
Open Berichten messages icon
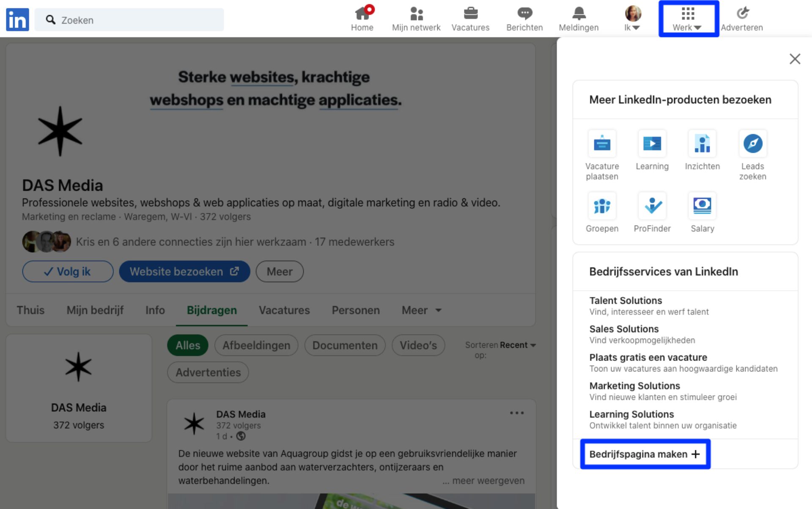click(x=524, y=19)
